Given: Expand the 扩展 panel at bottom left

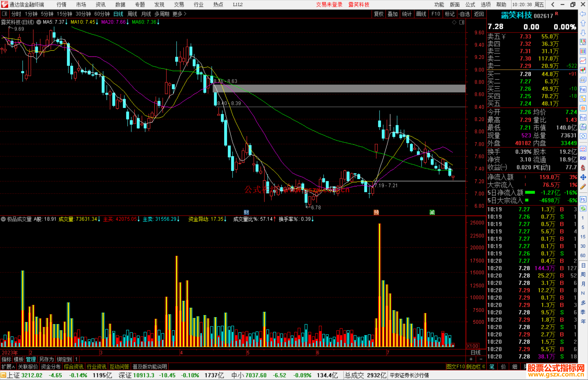Looking at the screenshot, I should (x=8, y=367).
